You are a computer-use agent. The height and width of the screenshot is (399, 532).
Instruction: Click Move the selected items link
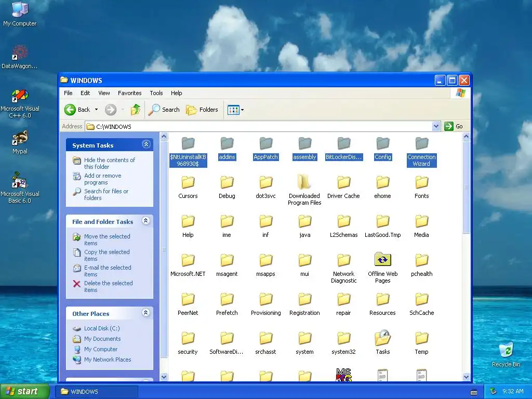(x=107, y=240)
